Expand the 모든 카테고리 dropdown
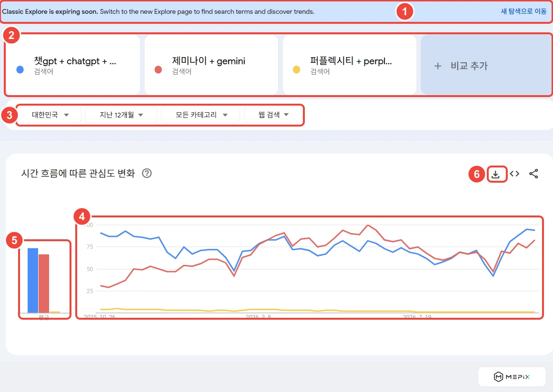Screen dimensions: 553x392 click(x=201, y=115)
